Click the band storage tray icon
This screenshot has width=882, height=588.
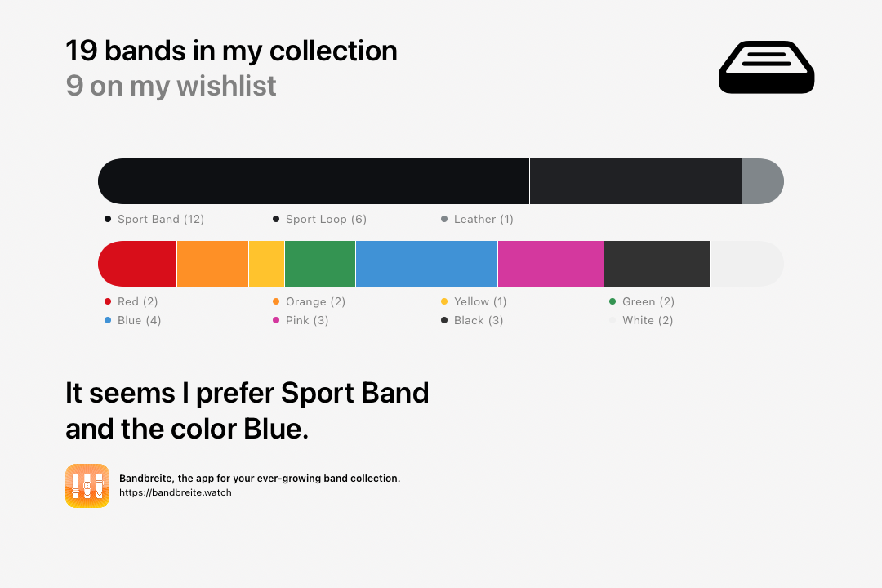pyautogui.click(x=766, y=67)
